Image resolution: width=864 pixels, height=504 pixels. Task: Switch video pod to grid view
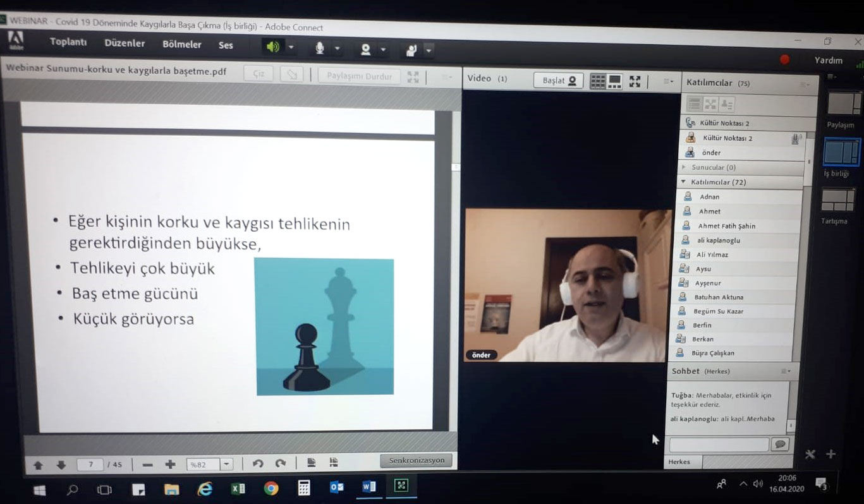coord(597,81)
